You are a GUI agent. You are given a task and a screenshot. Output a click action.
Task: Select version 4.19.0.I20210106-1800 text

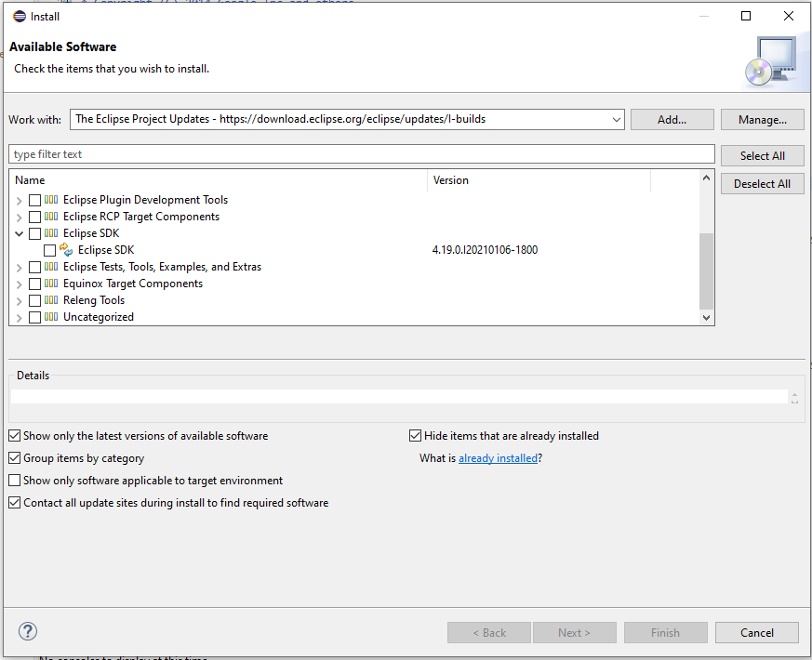pyautogui.click(x=485, y=250)
